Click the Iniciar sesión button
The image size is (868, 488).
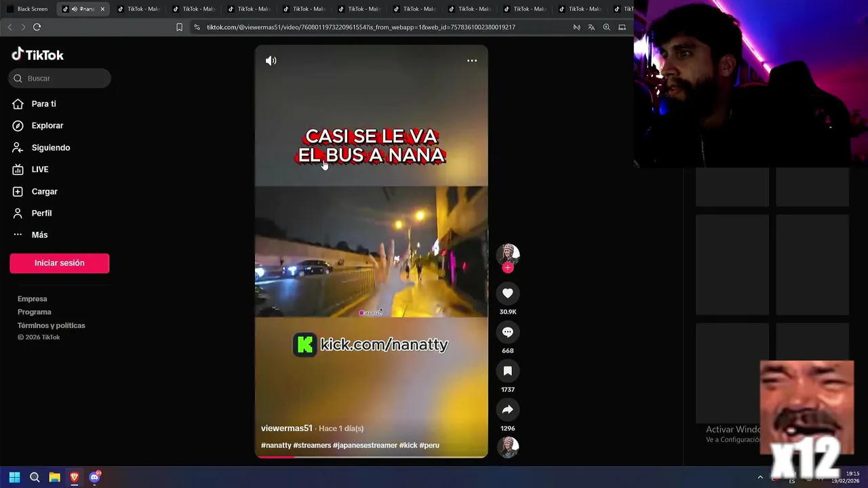click(60, 263)
